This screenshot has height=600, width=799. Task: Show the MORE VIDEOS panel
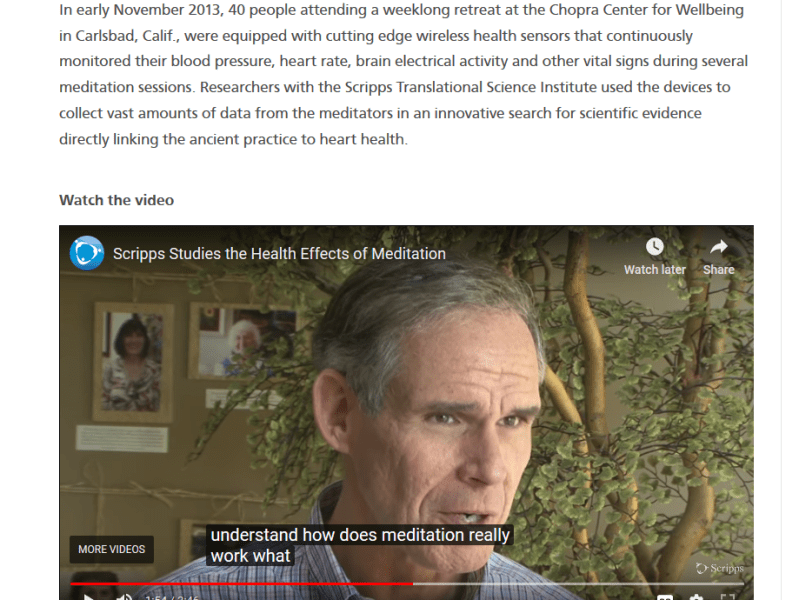pos(112,549)
